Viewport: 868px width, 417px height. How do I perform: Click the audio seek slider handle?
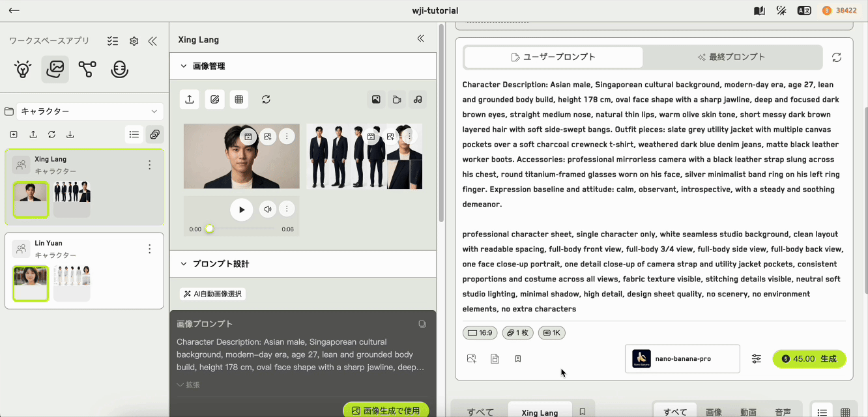click(209, 229)
